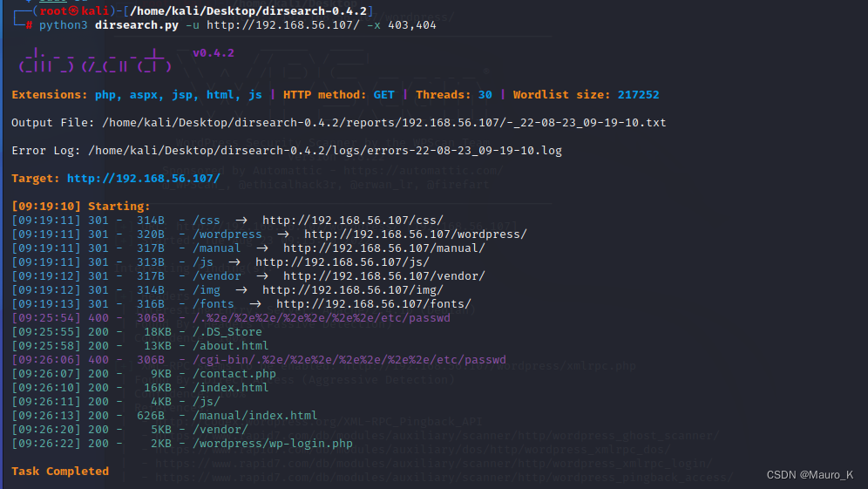Click the HTTP method value GET
868x489 pixels.
pos(383,95)
